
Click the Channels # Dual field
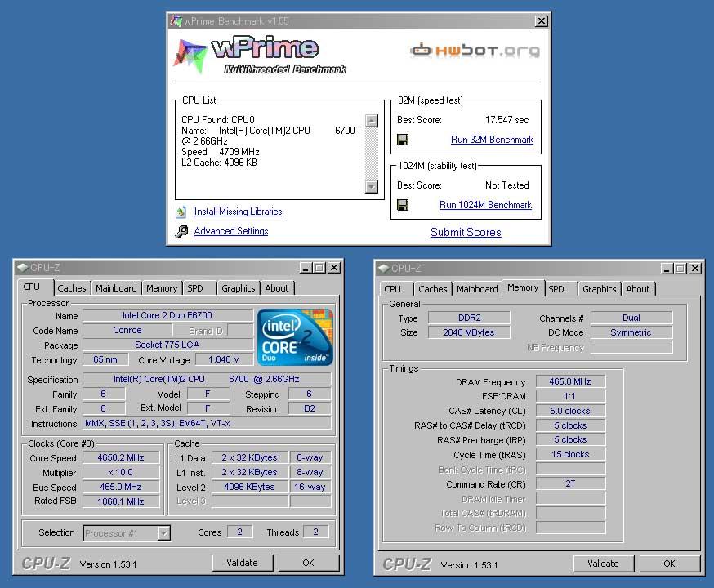tap(631, 318)
